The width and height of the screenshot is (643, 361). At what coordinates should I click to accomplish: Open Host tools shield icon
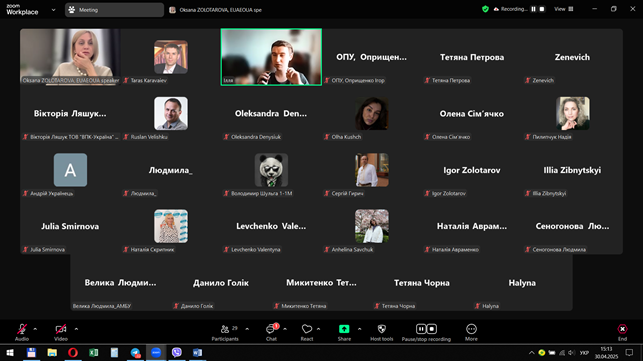[381, 329]
